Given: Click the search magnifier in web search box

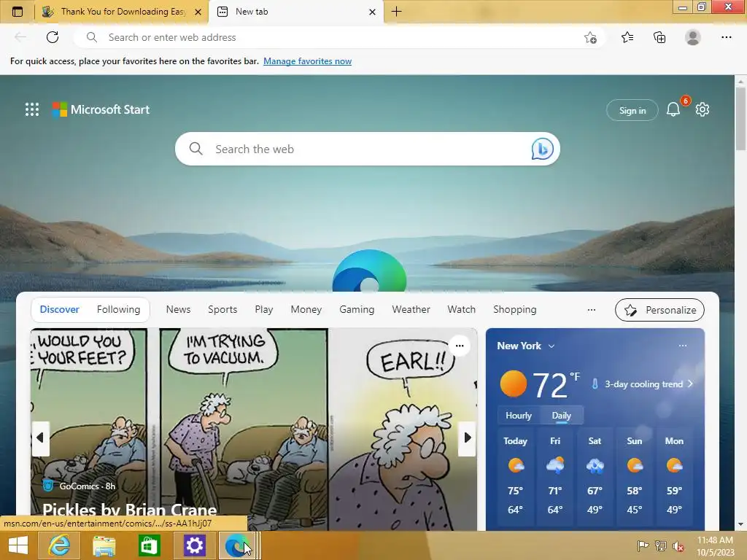Looking at the screenshot, I should tap(196, 149).
